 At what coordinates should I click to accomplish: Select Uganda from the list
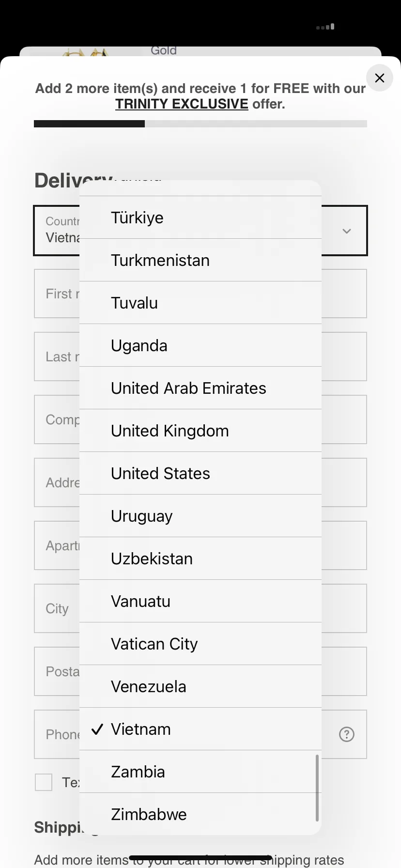200,346
